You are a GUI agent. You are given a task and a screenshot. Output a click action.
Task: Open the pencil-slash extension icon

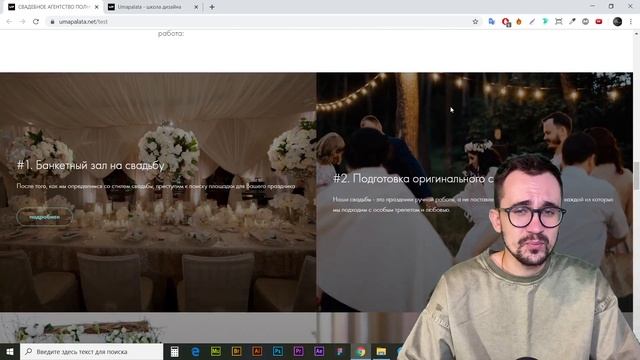pyautogui.click(x=532, y=22)
